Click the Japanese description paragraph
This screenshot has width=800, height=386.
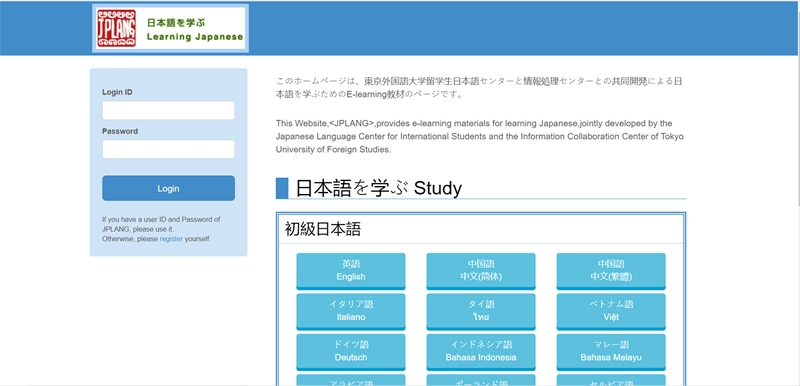click(479, 88)
